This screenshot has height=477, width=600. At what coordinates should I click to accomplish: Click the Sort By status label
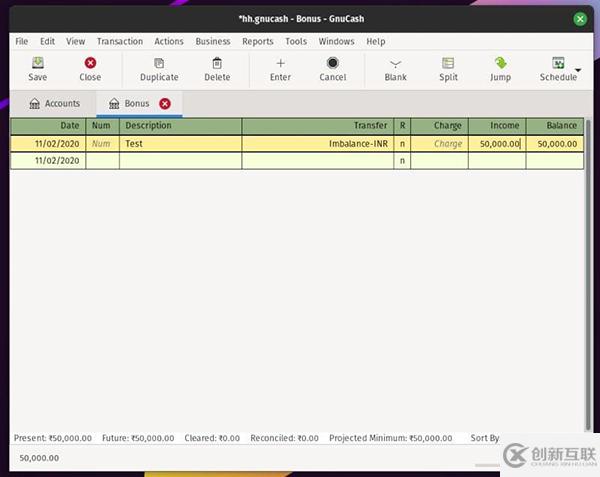pyautogui.click(x=484, y=438)
